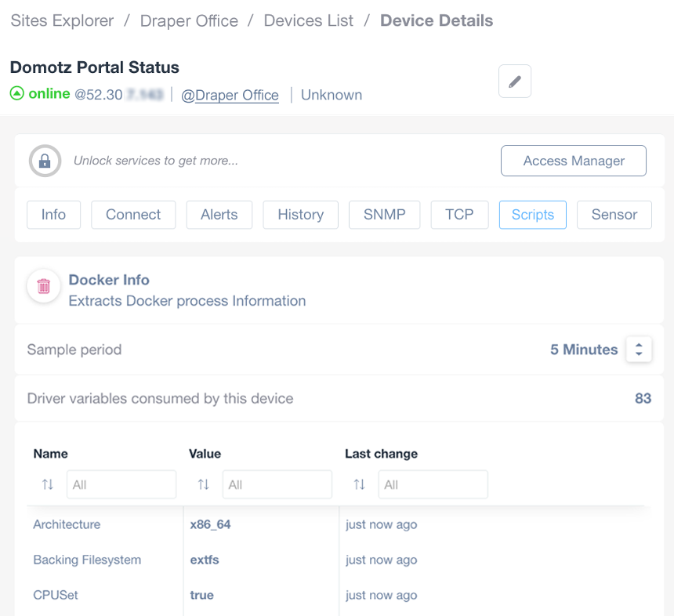Screen dimensions: 674x616
Task: Switch to the TCP tab
Action: click(459, 215)
